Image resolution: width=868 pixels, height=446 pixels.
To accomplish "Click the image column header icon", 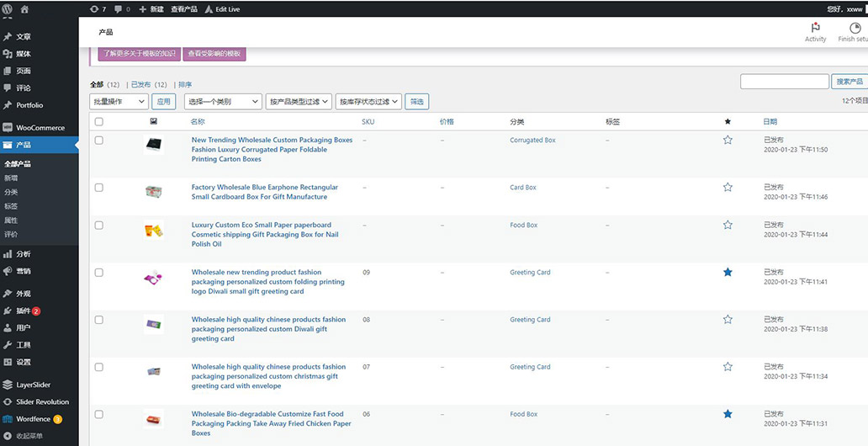I will pyautogui.click(x=153, y=121).
